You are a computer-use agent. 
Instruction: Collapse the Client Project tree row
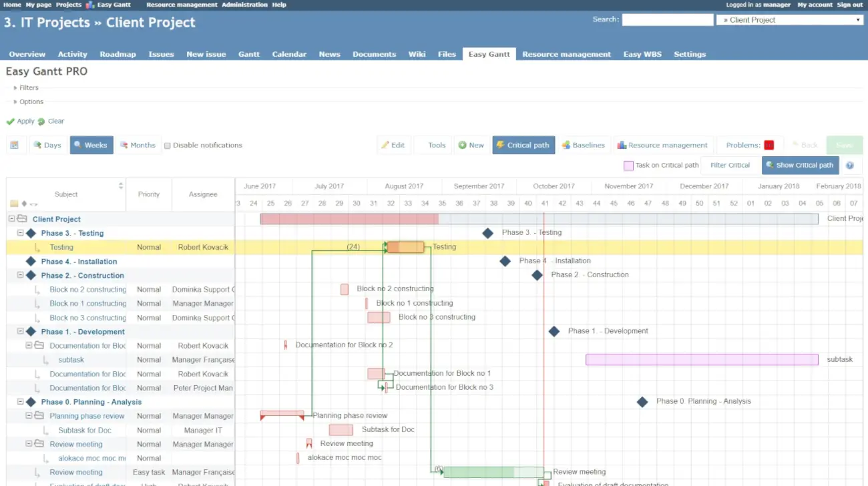(x=12, y=219)
